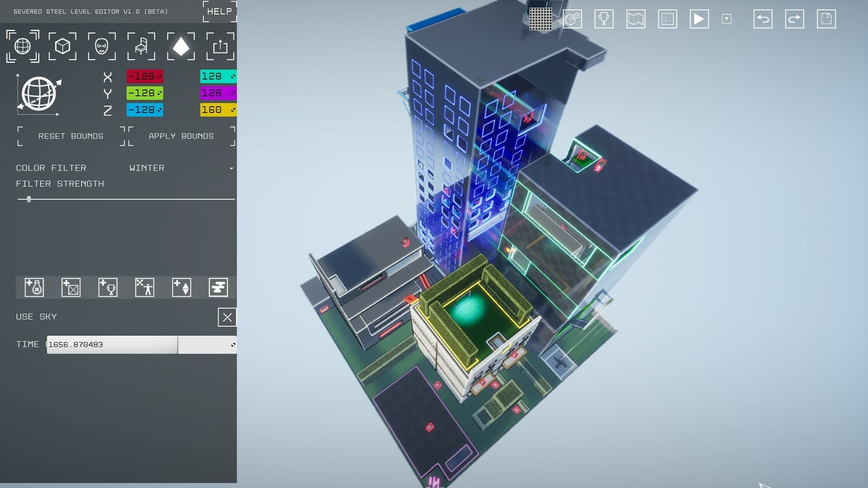Click the filter strength slider handle
Screen dimensions: 868x488
pyautogui.click(x=29, y=200)
